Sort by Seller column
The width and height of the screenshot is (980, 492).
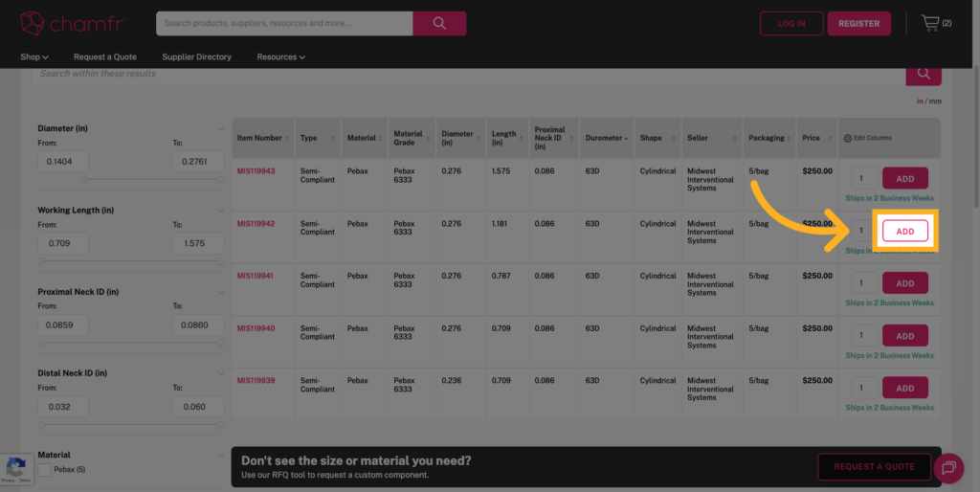712,138
